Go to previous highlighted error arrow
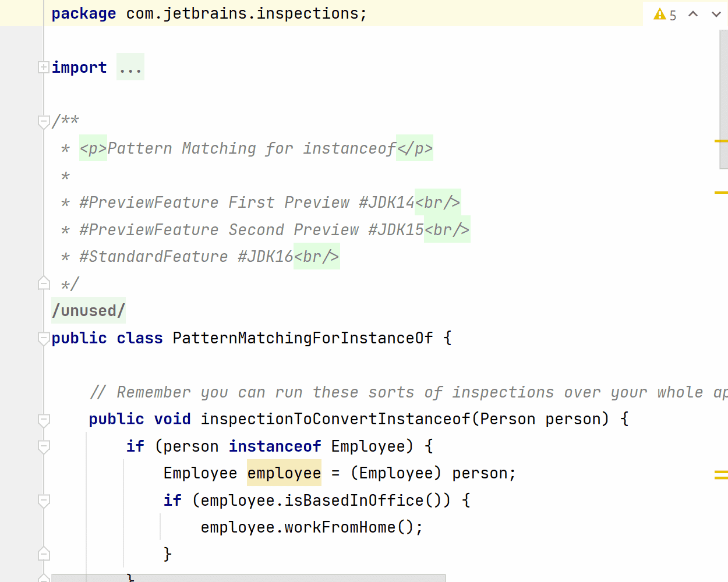Screen dimensions: 728x582 point(693,14)
